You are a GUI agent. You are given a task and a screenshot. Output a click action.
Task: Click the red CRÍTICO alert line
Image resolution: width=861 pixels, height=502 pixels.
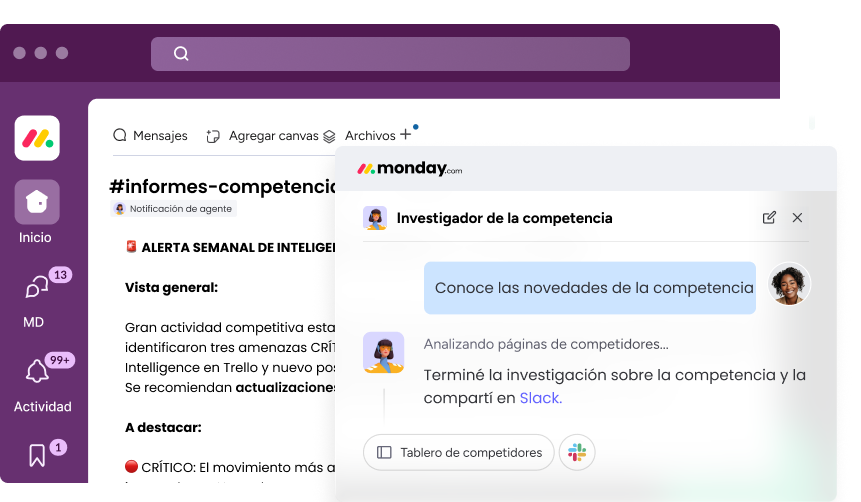[230, 467]
